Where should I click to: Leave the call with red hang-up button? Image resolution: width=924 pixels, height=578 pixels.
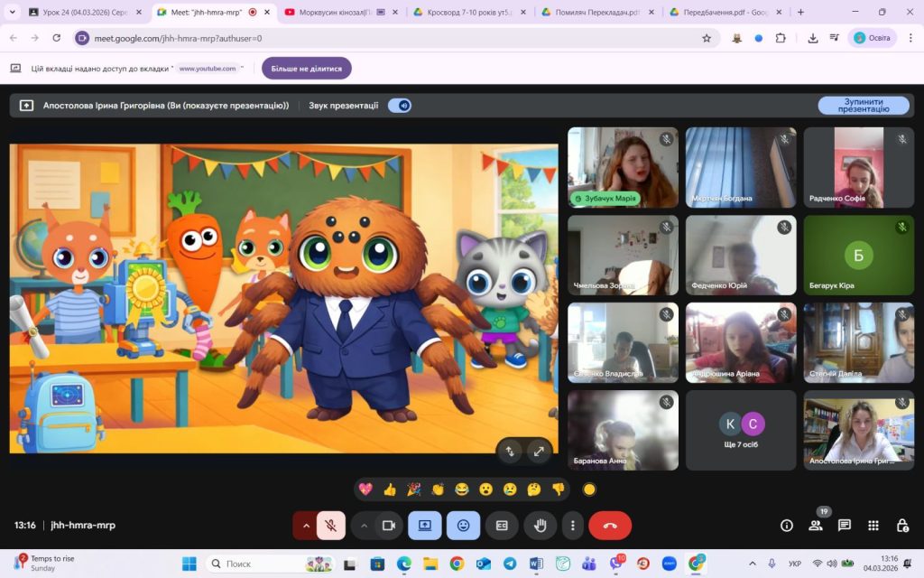[x=610, y=526]
